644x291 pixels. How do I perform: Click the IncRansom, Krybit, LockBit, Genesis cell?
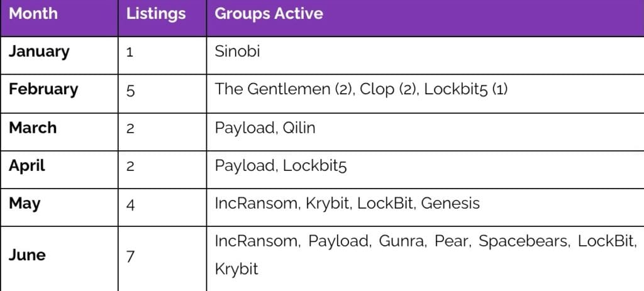347,204
